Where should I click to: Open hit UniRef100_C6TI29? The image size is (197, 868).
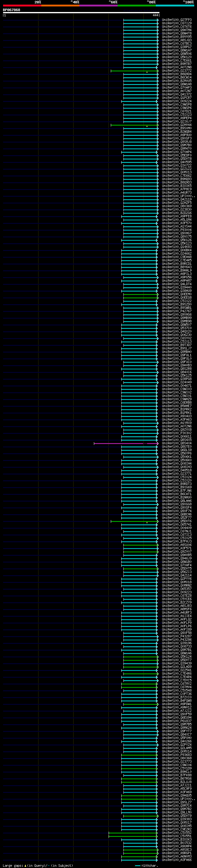click(176, 23)
